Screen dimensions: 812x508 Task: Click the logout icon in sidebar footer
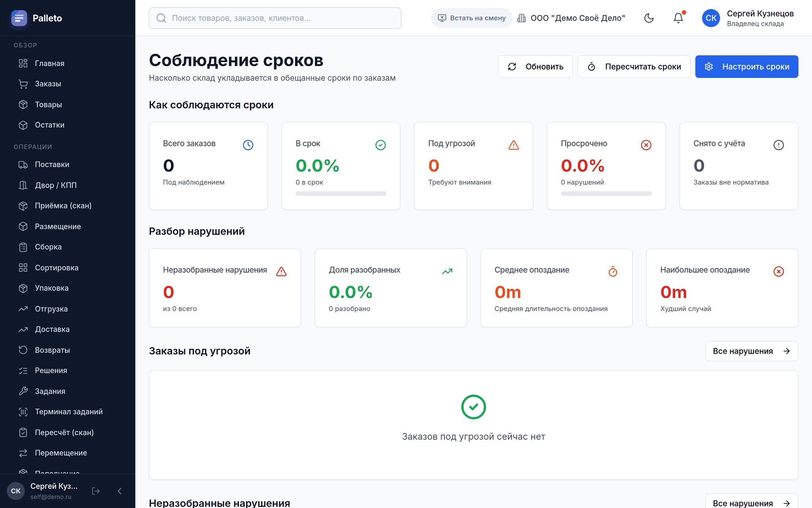(x=96, y=491)
